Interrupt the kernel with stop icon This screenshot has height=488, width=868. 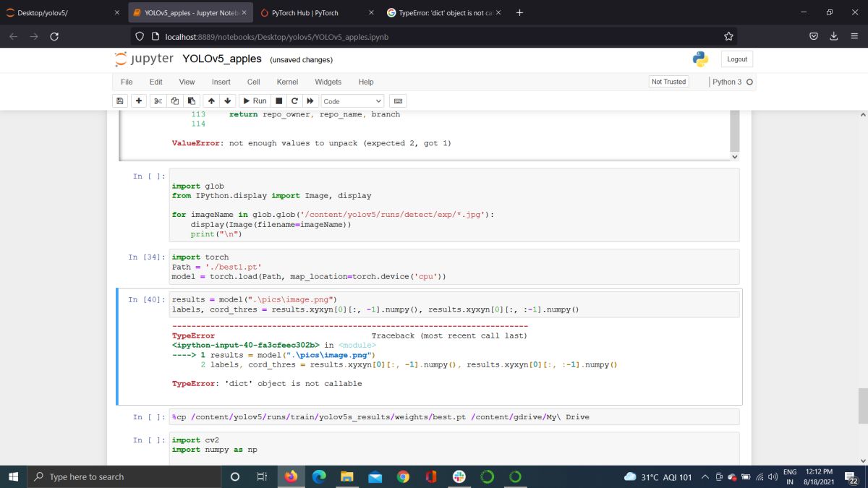pos(278,101)
